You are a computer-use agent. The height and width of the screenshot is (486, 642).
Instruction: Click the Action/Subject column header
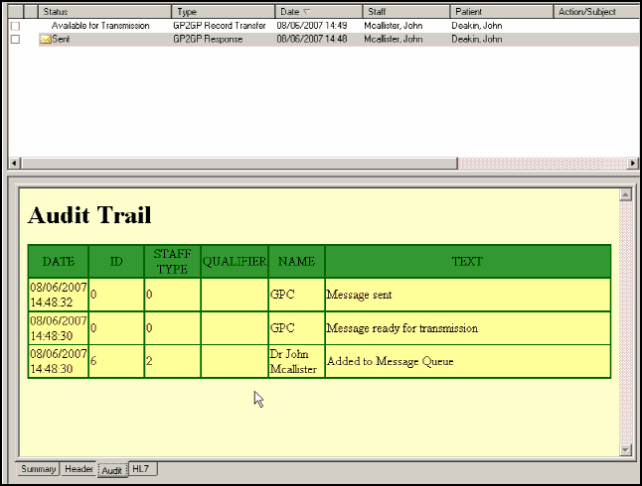[x=595, y=11]
